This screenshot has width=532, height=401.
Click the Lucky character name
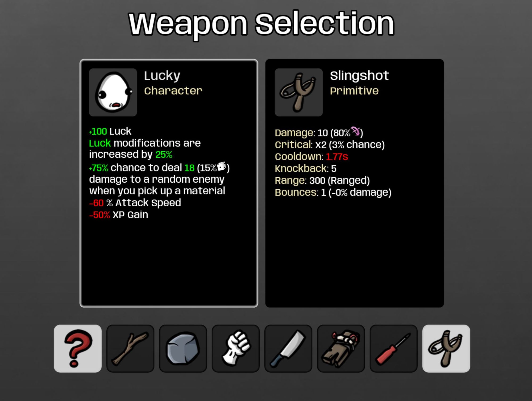(x=162, y=76)
